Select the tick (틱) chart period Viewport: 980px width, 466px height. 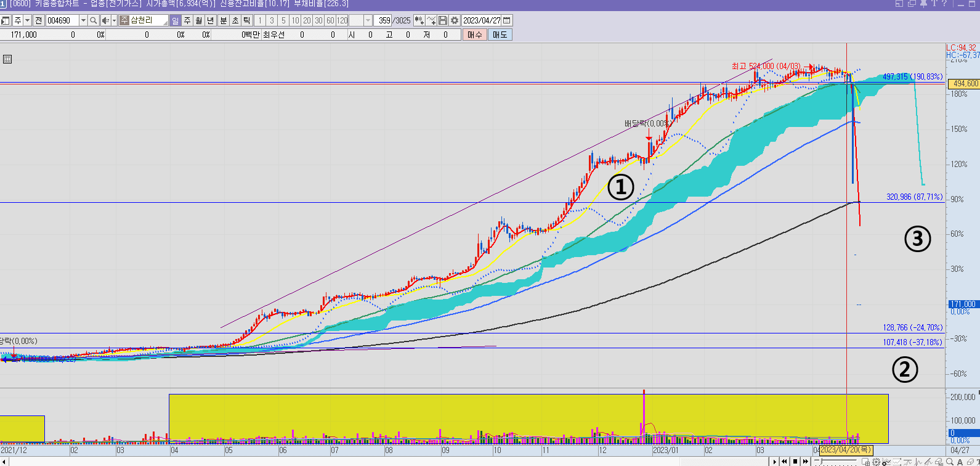point(247,20)
